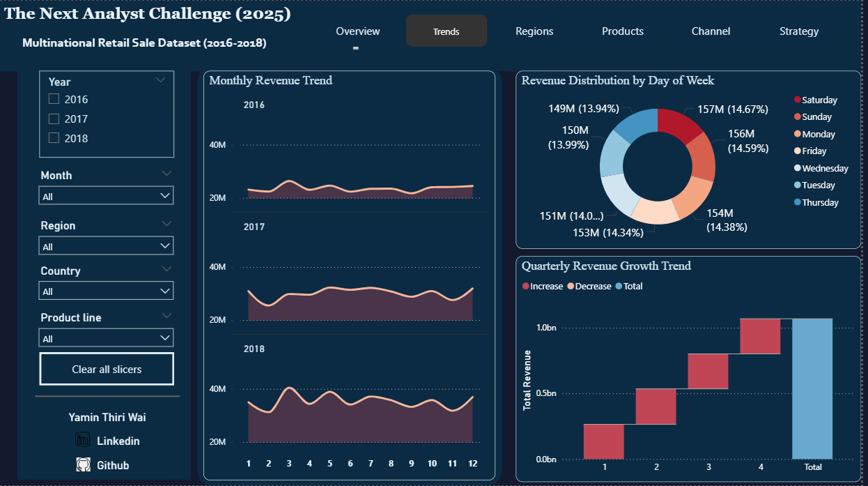This screenshot has height=486, width=868.
Task: Switch to the Overview tab
Action: click(x=357, y=31)
